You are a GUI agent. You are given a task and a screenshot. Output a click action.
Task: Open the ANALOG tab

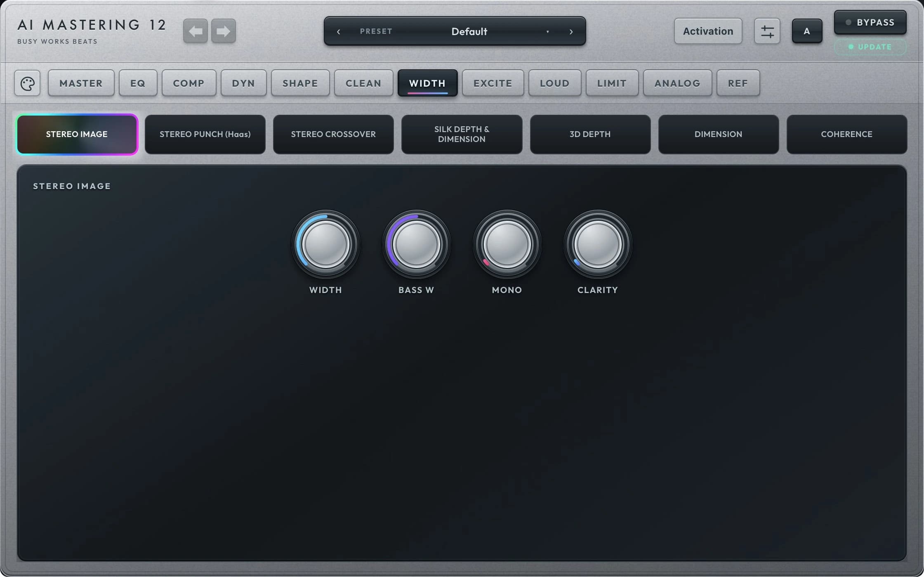coord(677,83)
